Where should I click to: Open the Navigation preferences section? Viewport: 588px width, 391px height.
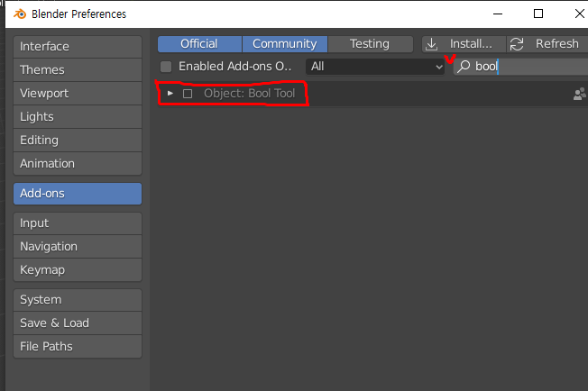[x=78, y=247]
